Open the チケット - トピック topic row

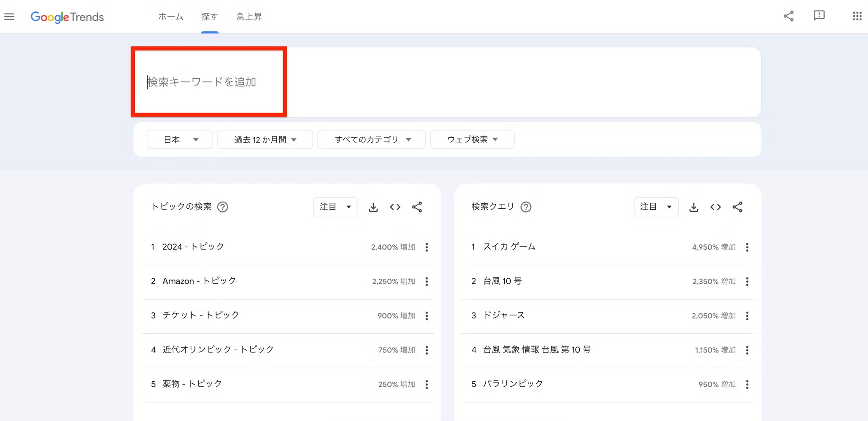pyautogui.click(x=287, y=316)
